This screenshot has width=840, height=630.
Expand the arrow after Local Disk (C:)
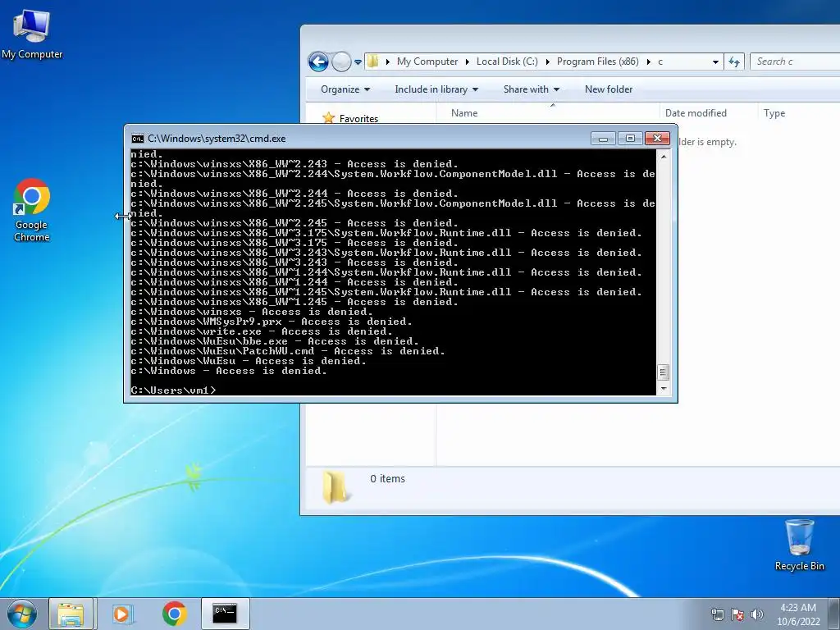pyautogui.click(x=547, y=62)
